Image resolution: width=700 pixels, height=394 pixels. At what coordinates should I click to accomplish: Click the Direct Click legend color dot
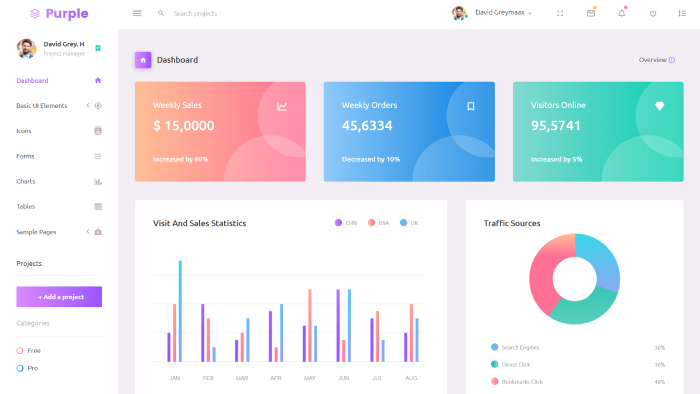(494, 364)
